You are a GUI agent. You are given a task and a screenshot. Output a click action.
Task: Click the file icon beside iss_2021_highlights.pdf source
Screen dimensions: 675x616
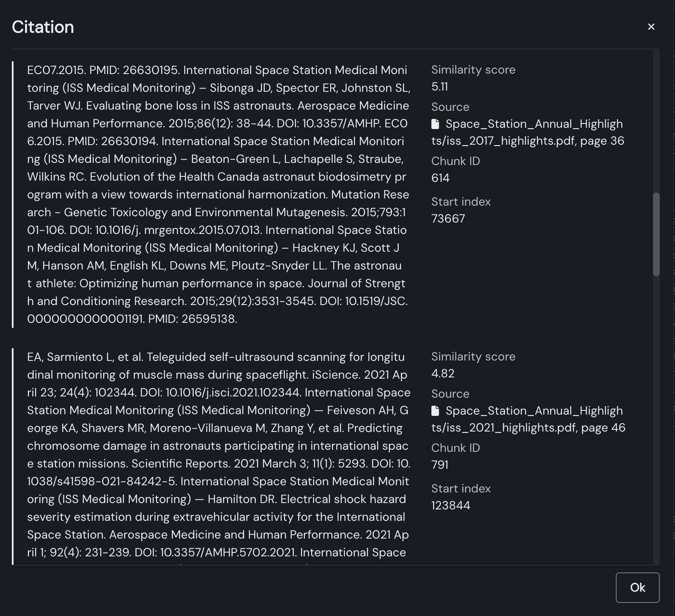pyautogui.click(x=435, y=411)
